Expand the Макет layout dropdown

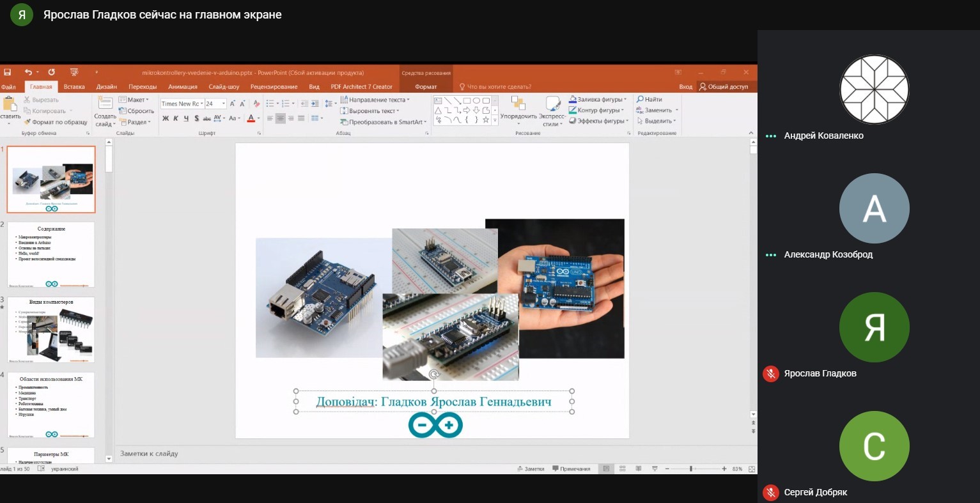coord(134,100)
